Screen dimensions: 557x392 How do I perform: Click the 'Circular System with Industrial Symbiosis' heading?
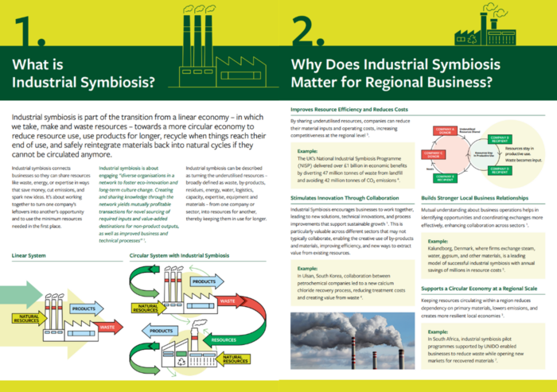(x=179, y=256)
